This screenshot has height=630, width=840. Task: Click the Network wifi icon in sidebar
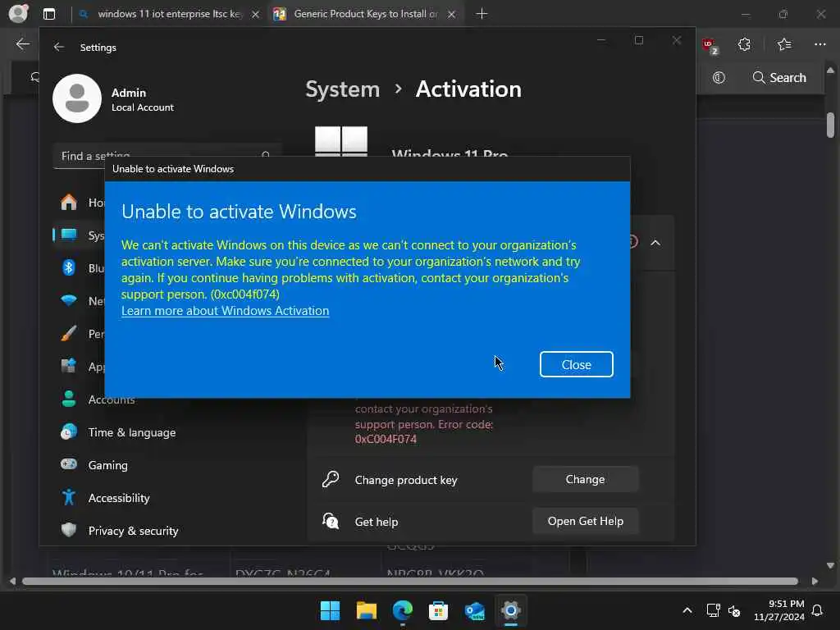click(x=69, y=300)
